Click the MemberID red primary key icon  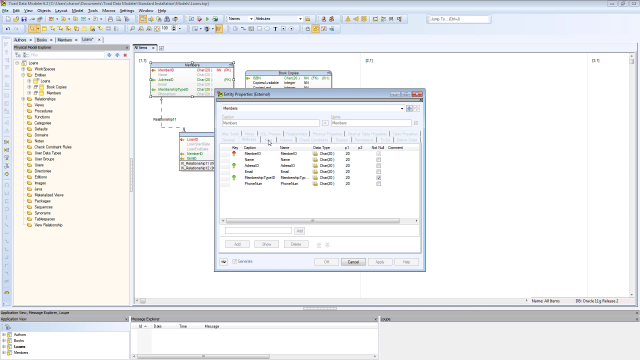pos(234,153)
